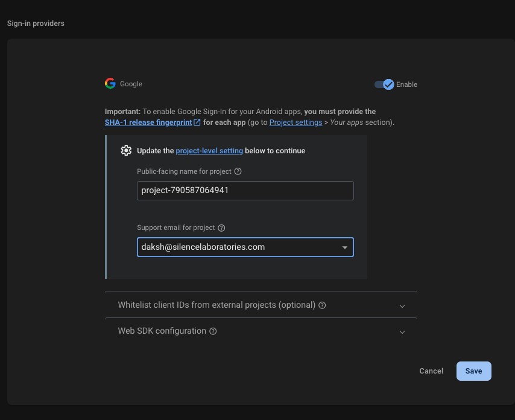Click the gear icon in the settings card
The height and width of the screenshot is (420, 515).
point(126,150)
